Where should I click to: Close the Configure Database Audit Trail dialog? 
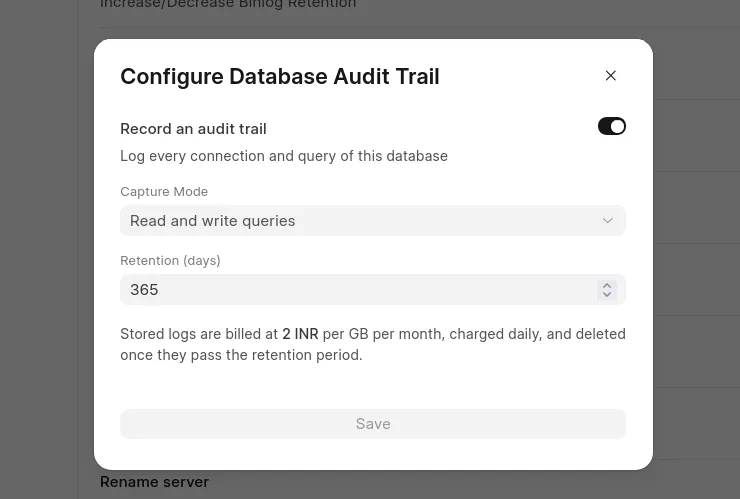pyautogui.click(x=610, y=76)
